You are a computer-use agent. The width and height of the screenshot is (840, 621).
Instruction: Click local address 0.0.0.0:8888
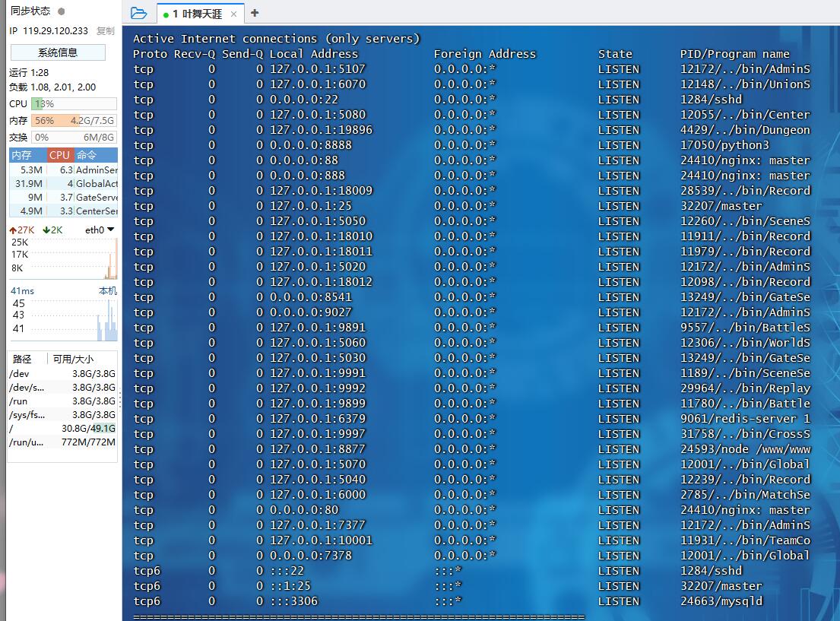(x=311, y=145)
